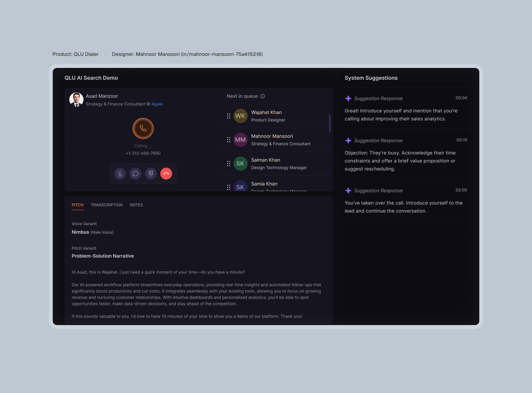Click the 'Design Technology Manager' text under Salman Khan
The image size is (532, 393).
point(279,167)
